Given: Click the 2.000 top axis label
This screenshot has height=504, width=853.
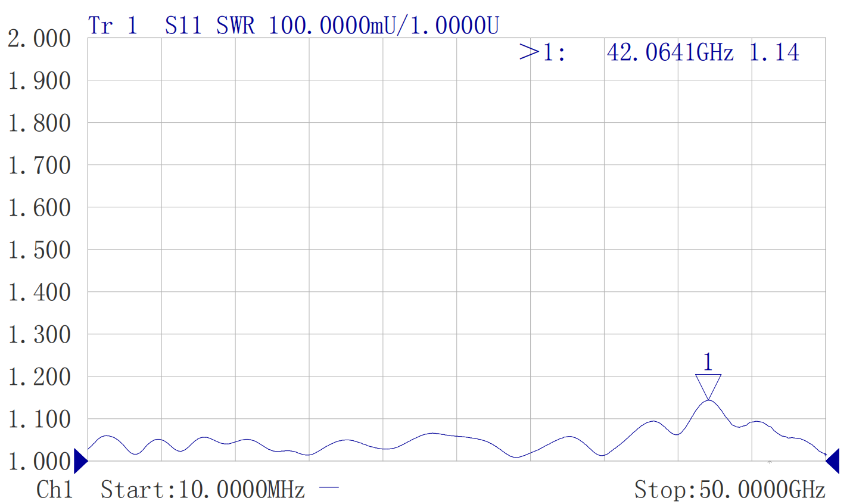Looking at the screenshot, I should point(39,39).
